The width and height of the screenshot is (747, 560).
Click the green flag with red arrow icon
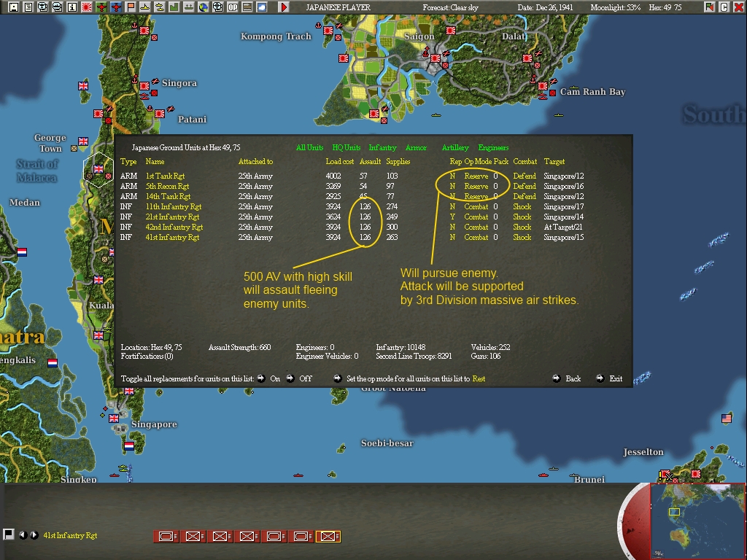pos(709,7)
